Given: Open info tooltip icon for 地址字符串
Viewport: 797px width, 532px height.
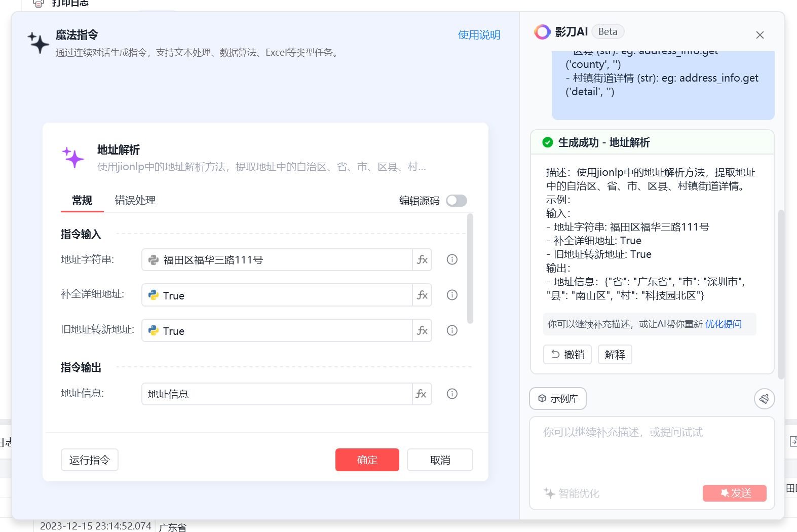Looking at the screenshot, I should (x=452, y=260).
